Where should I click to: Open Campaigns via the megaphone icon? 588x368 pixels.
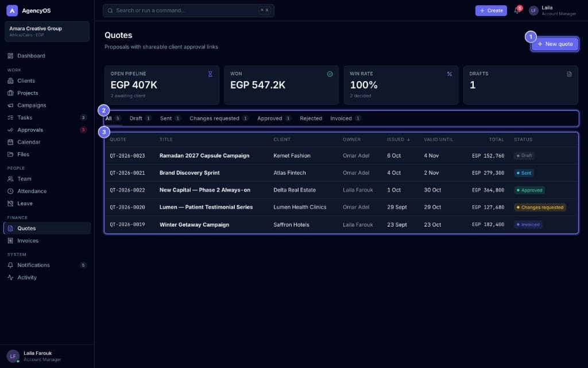(x=10, y=106)
